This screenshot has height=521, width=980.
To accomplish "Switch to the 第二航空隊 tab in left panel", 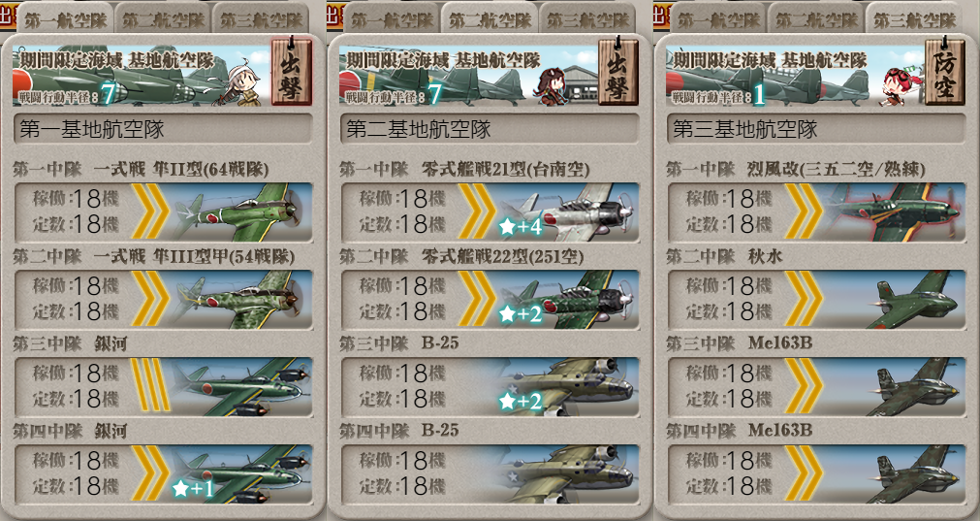I will click(163, 19).
